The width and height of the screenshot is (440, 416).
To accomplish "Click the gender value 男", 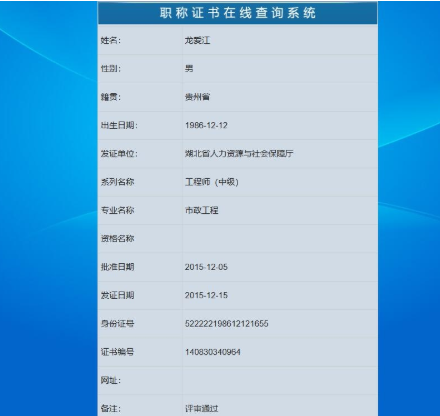I will pyautogui.click(x=189, y=69).
